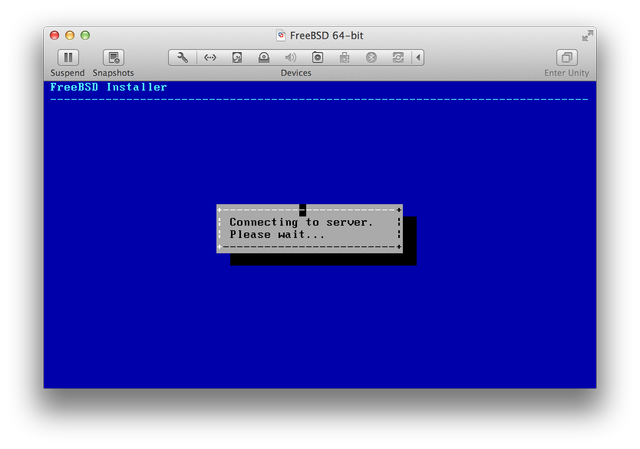
Task: Toggle full screen mode arrows icon
Action: [x=587, y=36]
